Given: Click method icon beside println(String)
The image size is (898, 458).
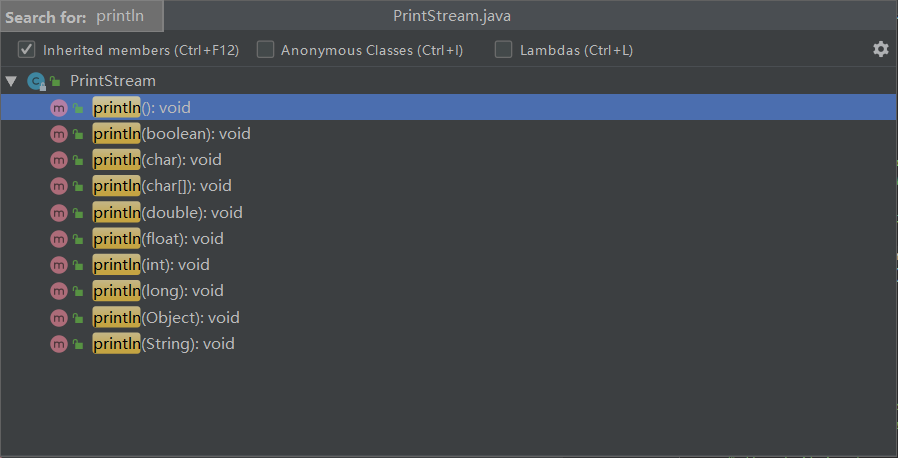Looking at the screenshot, I should [58, 344].
